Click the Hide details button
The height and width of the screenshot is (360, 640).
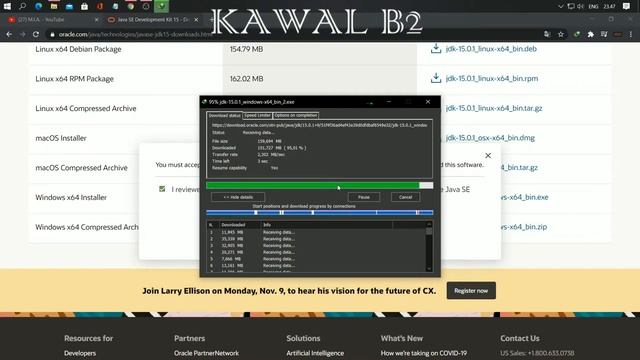[238, 197]
